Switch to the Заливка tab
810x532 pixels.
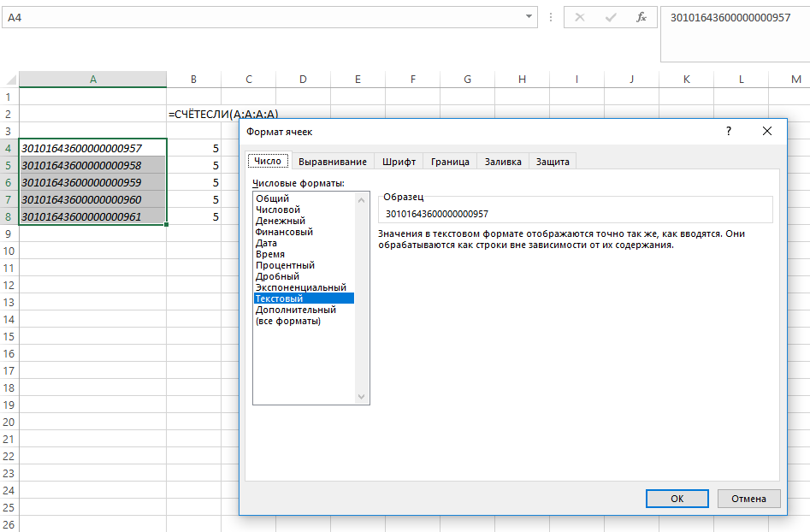point(503,162)
